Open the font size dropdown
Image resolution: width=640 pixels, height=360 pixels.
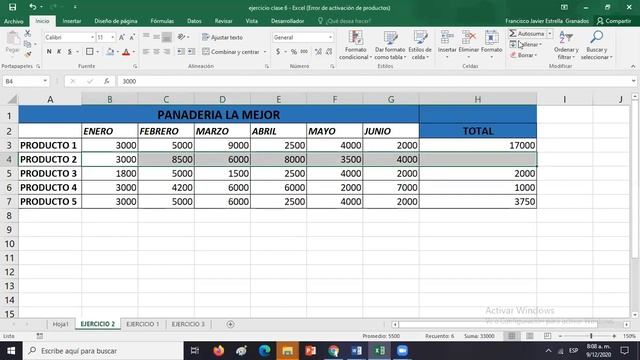click(x=113, y=38)
